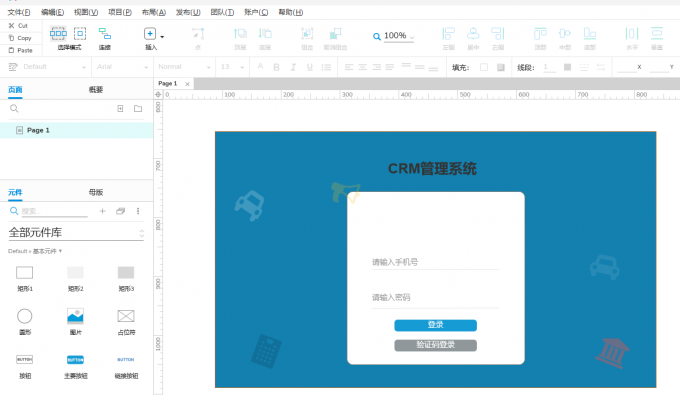Set vertical text alignment to bottom
The height and width of the screenshot is (395, 680).
tap(433, 68)
